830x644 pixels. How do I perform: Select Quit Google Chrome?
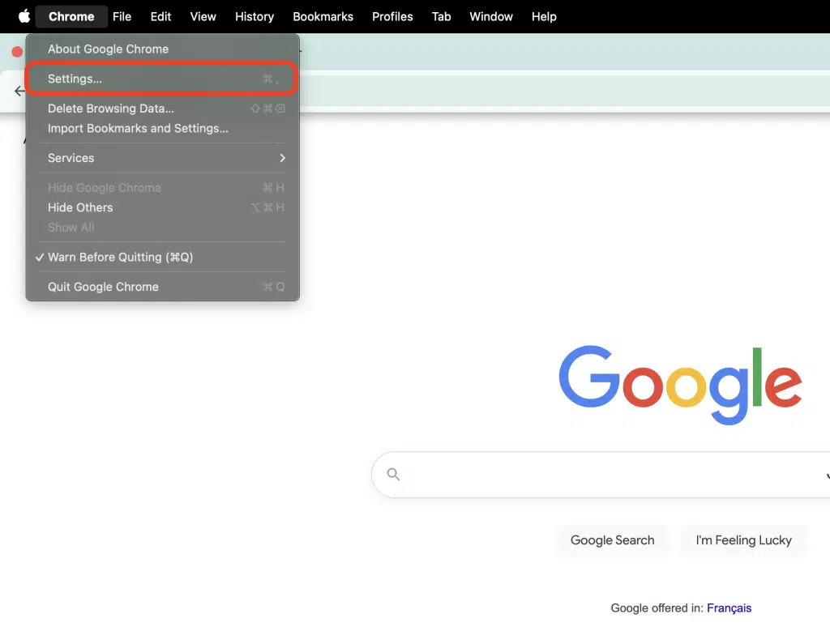point(103,287)
